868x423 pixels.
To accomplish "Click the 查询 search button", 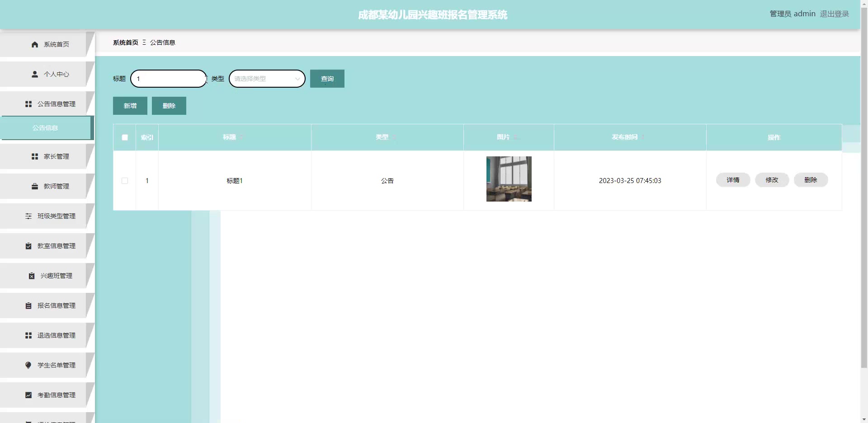I will click(x=327, y=79).
